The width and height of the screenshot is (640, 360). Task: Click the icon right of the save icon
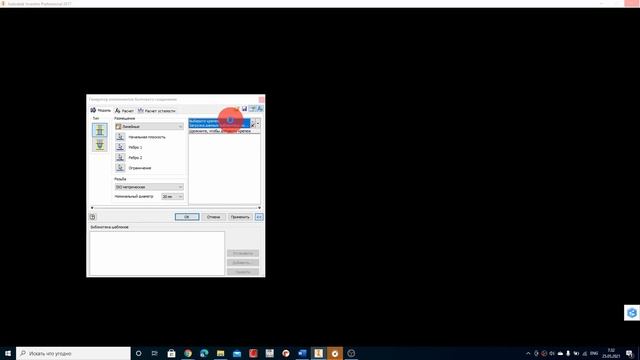coord(253,109)
